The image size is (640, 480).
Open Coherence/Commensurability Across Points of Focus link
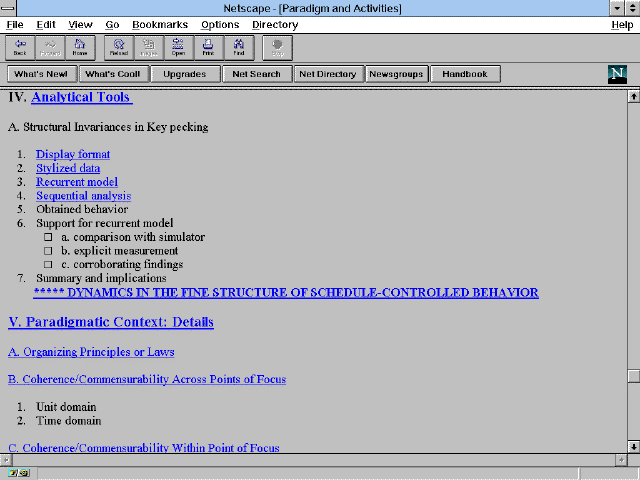pyautogui.click(x=147, y=380)
